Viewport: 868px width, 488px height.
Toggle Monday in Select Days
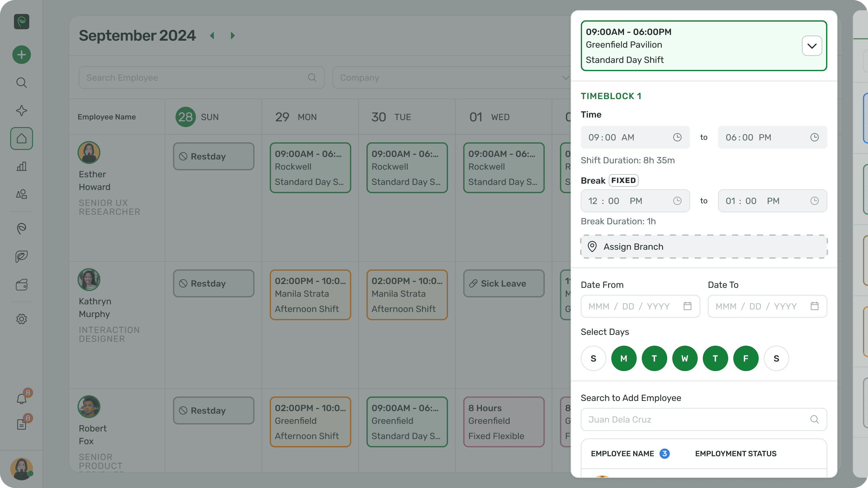coord(624,358)
